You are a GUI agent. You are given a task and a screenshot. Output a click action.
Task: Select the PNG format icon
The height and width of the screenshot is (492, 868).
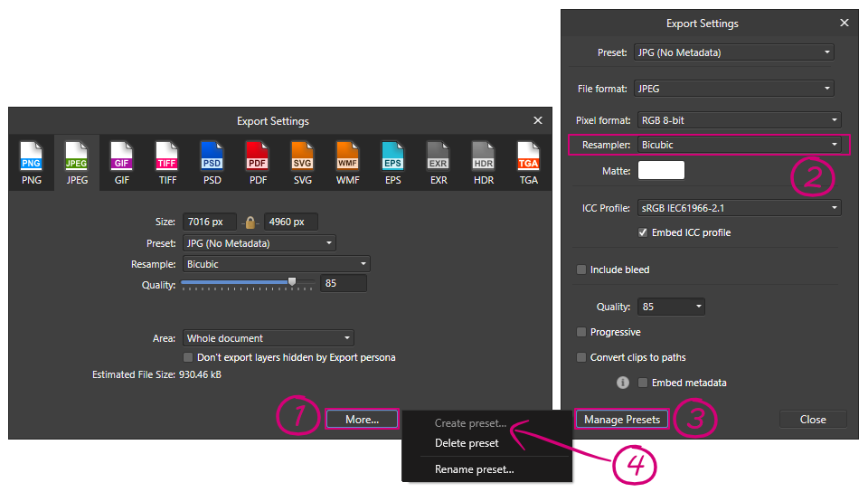[x=31, y=164]
